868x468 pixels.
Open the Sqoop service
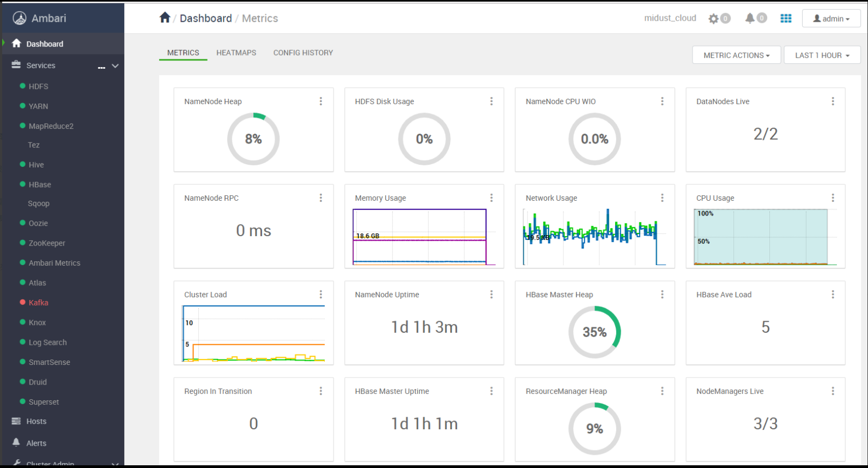point(39,203)
